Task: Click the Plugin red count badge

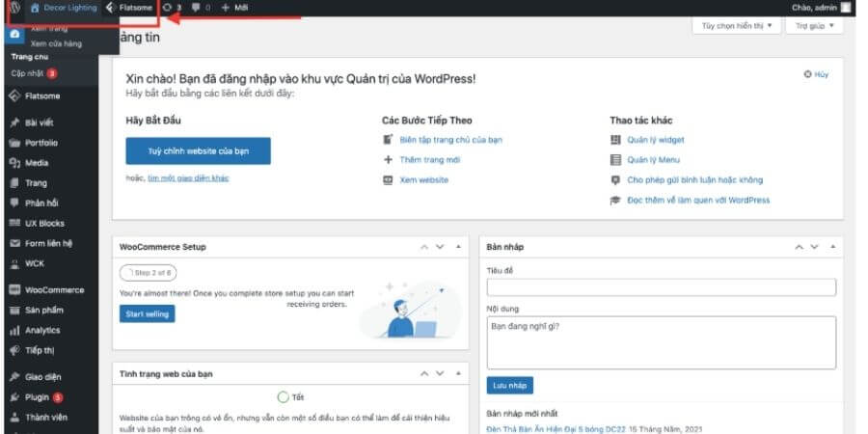Action: 58,397
